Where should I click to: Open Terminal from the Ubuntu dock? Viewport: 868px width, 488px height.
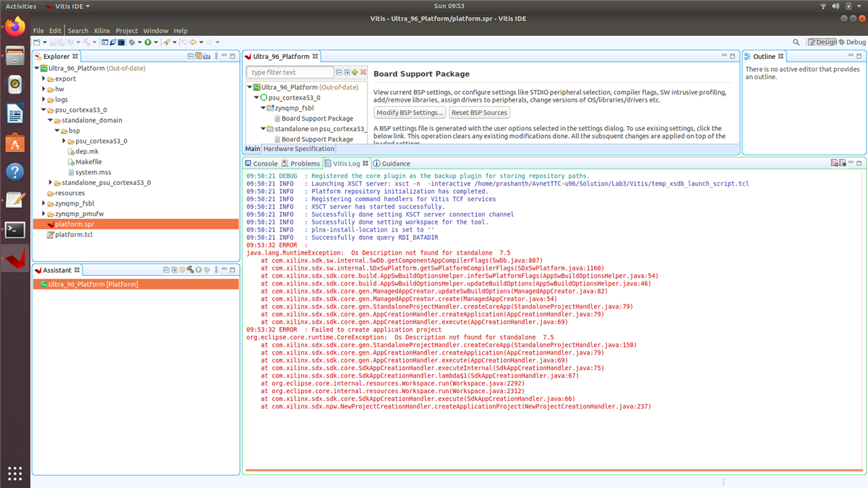(x=15, y=229)
